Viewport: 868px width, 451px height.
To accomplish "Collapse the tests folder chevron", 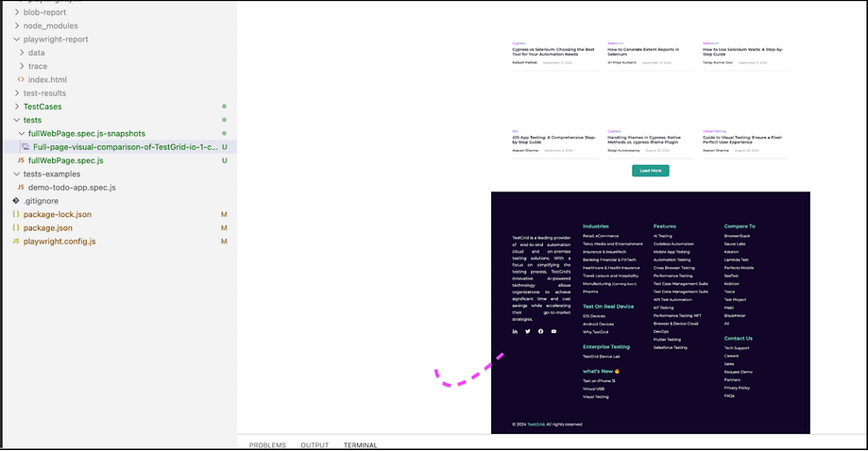I will tap(17, 120).
